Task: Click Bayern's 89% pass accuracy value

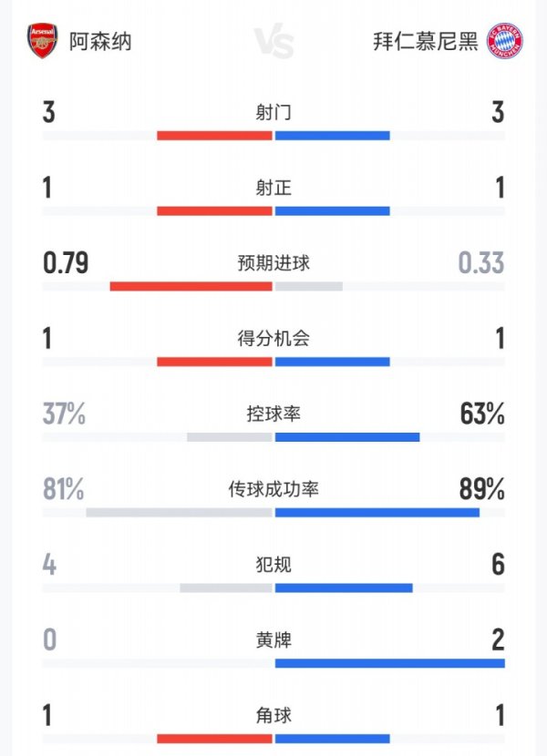Action: coord(482,490)
